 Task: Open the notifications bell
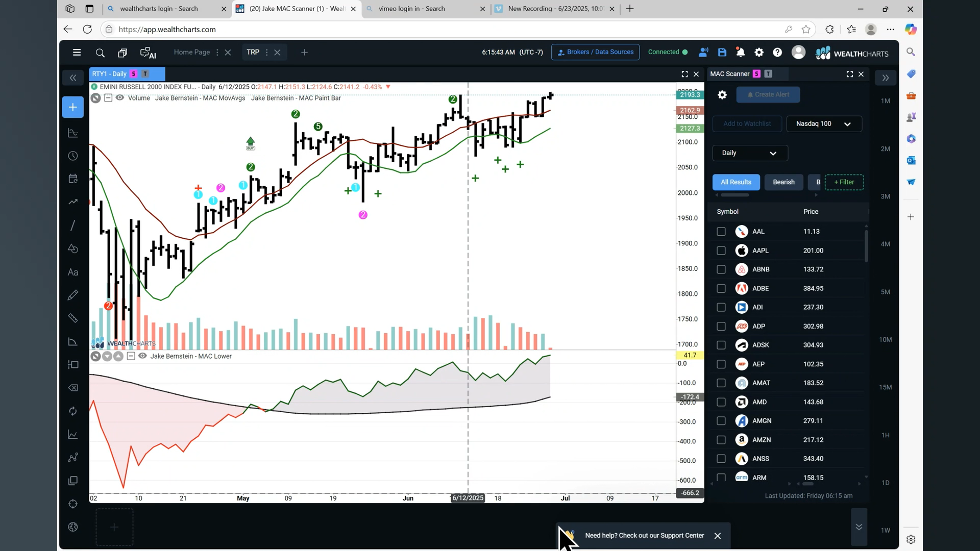click(x=740, y=52)
